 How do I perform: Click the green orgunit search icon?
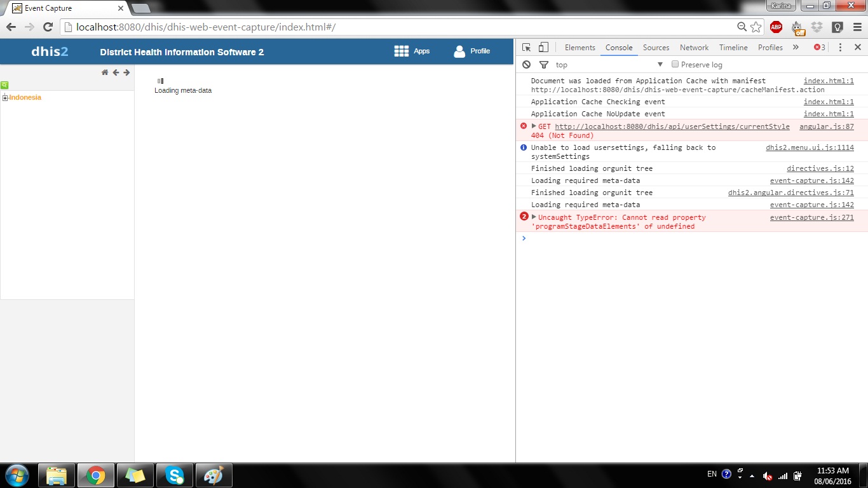[4, 85]
